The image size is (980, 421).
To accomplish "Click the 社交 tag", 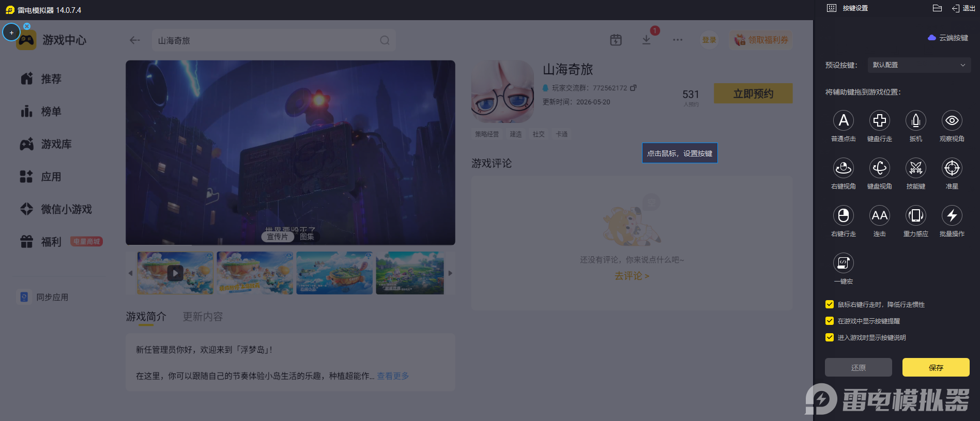I will [x=539, y=134].
